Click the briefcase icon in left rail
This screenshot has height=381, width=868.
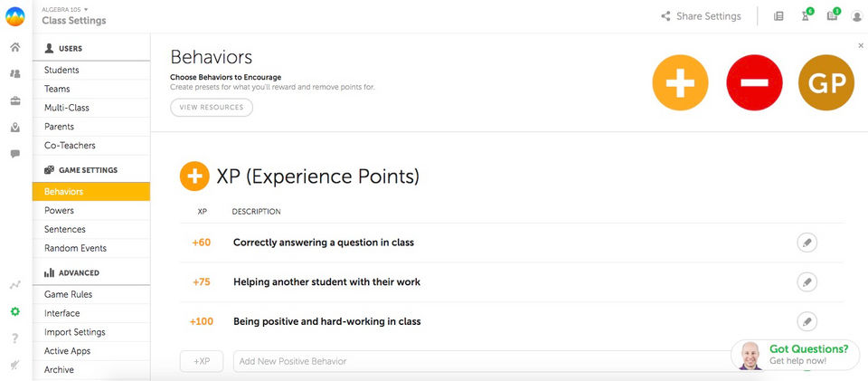pos(15,100)
